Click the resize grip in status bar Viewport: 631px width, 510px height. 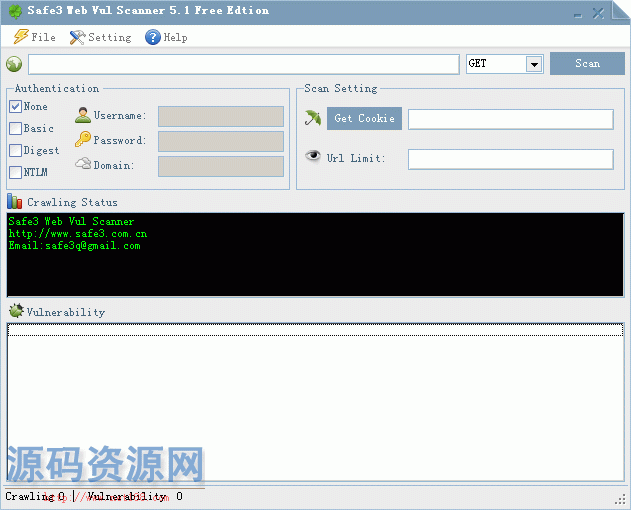point(620,499)
